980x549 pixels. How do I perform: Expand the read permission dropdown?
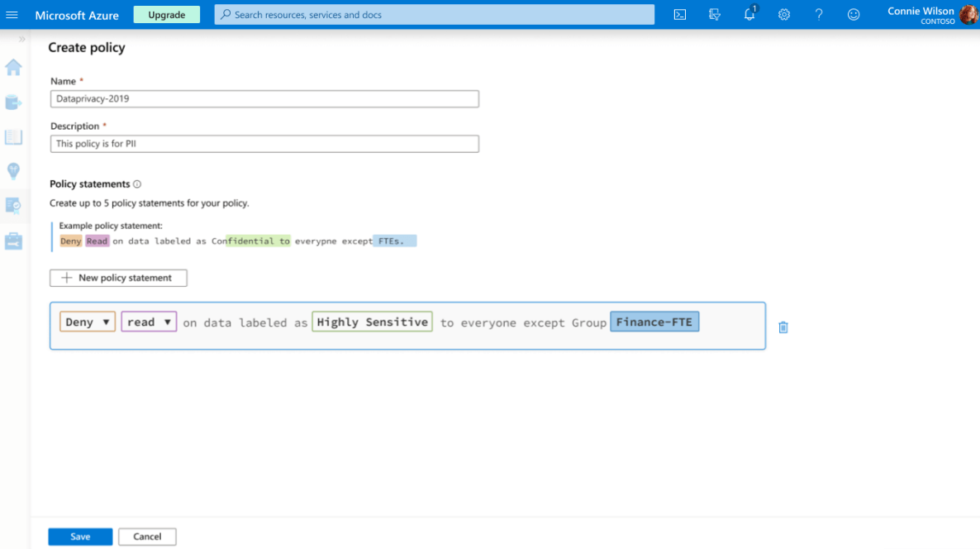(149, 322)
